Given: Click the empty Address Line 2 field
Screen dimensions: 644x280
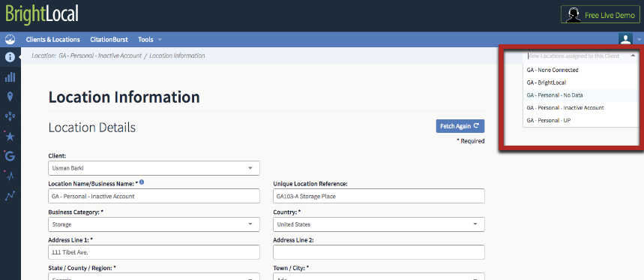Looking at the screenshot, I should point(379,252).
